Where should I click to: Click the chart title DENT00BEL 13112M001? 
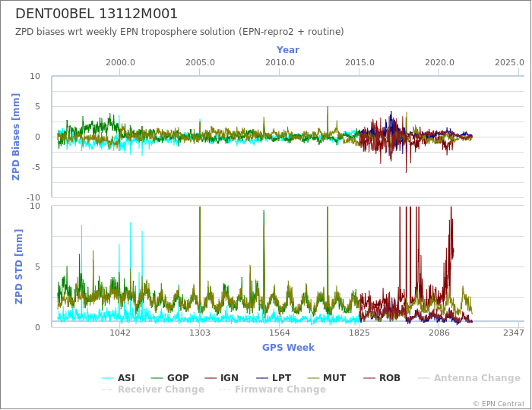97,14
